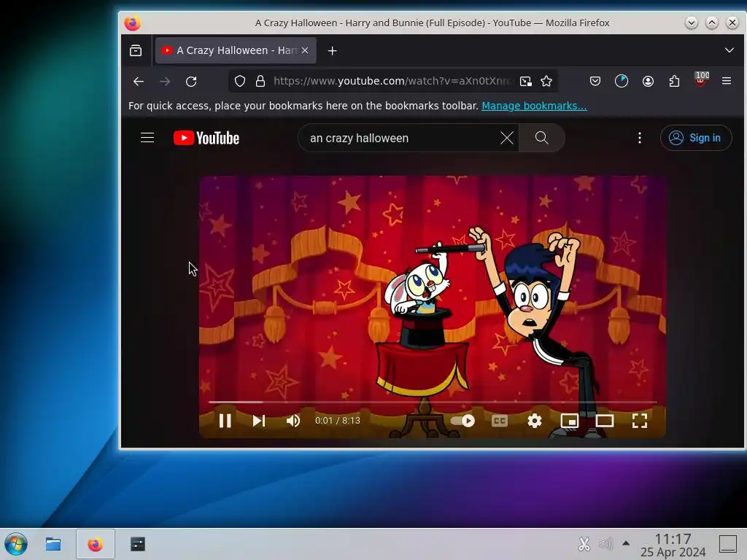This screenshot has width=747, height=560.
Task: Enter full screen video mode
Action: click(639, 421)
